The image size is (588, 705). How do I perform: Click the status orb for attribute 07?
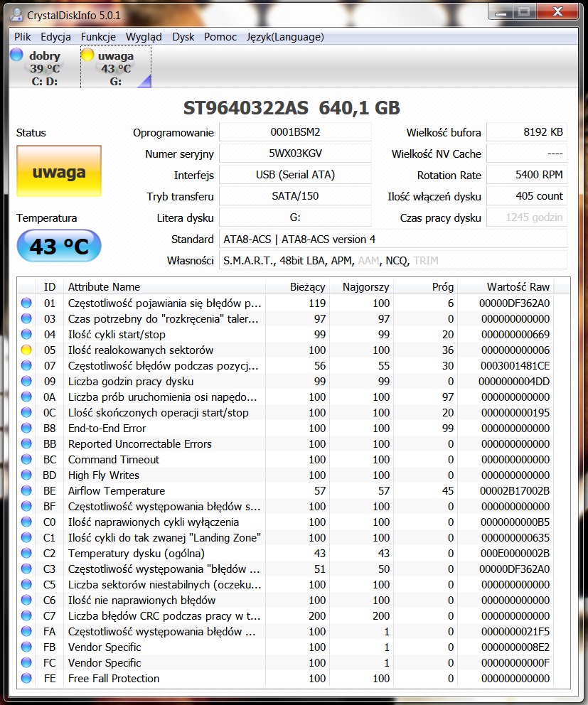coord(26,365)
